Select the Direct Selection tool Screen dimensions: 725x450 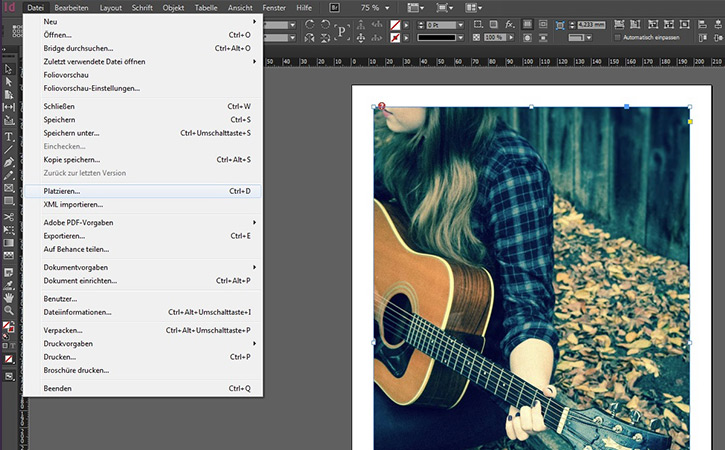point(8,82)
